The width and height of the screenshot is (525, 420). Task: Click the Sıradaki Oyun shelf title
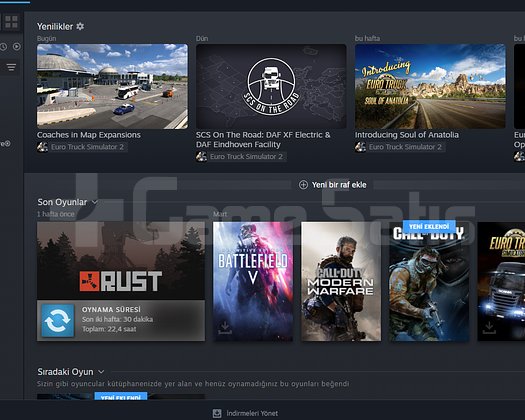[x=65, y=372]
